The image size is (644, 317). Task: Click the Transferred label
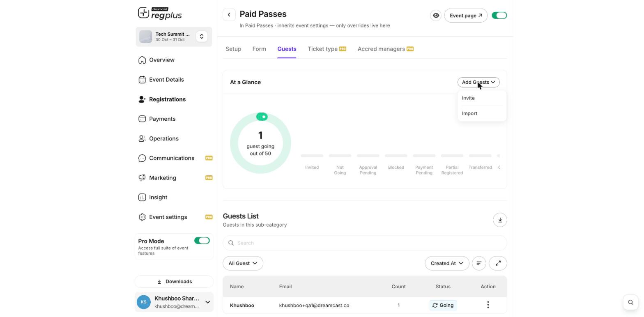(480, 168)
